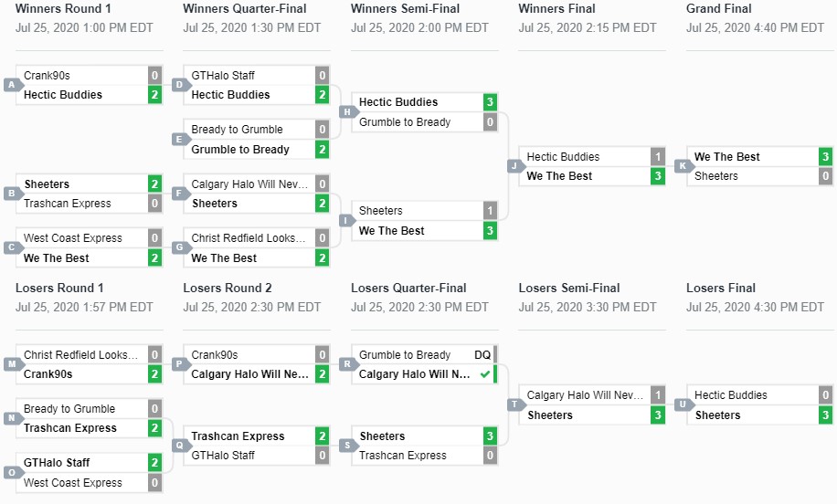The image size is (837, 504).
Task: Click Grumble to Bready in Winners Semi-Final
Action: tap(405, 122)
